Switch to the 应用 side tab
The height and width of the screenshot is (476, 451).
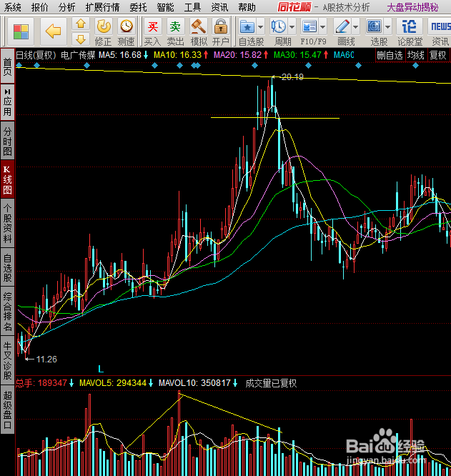(8, 102)
